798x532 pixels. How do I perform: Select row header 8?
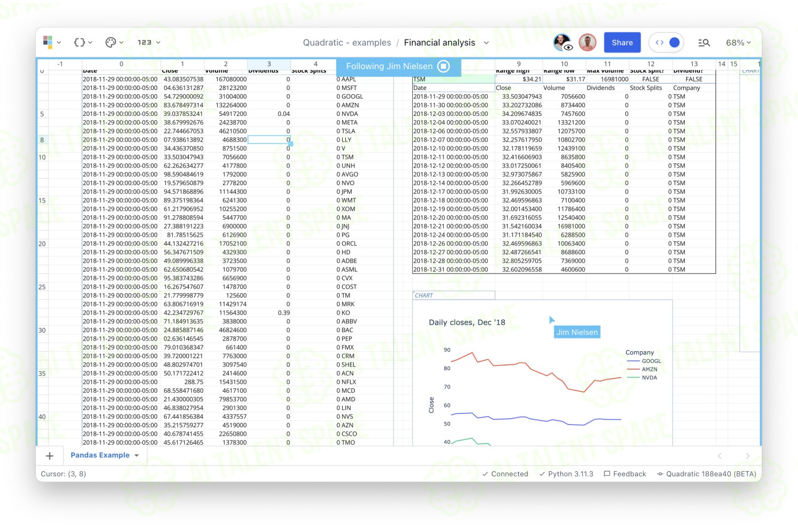point(42,140)
